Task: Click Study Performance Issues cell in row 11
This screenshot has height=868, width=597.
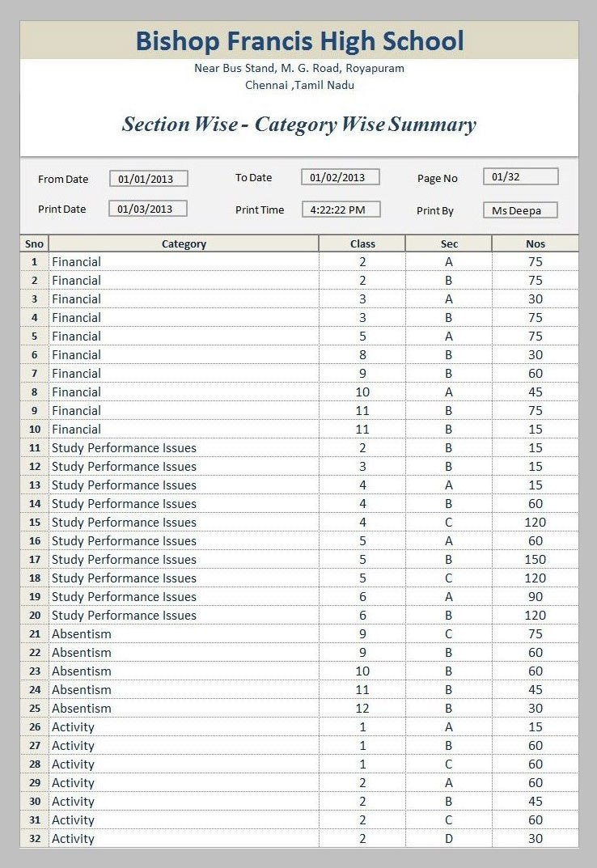Action: [124, 448]
